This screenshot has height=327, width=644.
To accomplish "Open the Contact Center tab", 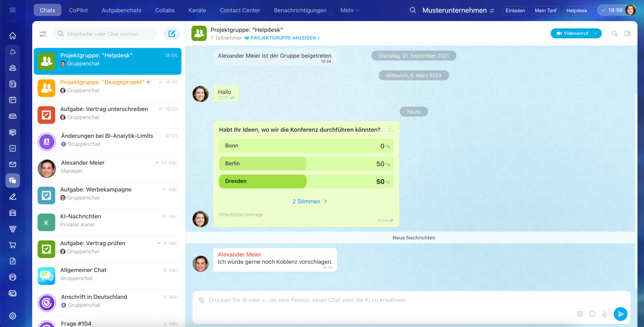I will pos(240,10).
